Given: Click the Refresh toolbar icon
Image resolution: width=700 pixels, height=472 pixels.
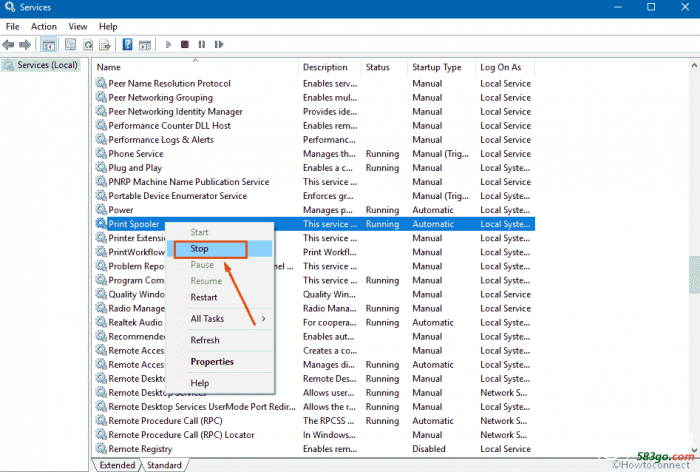Looking at the screenshot, I should [x=88, y=45].
